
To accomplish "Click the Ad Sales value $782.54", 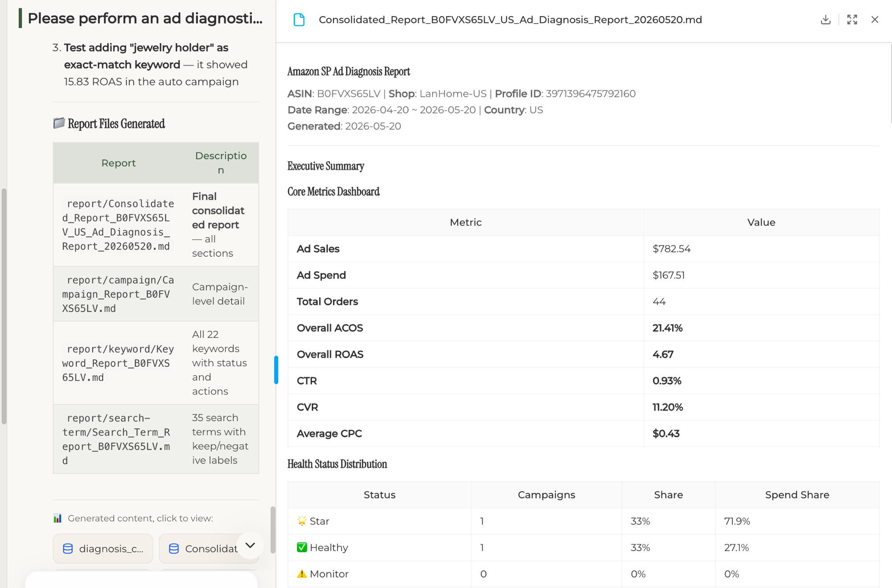I will [x=671, y=249].
